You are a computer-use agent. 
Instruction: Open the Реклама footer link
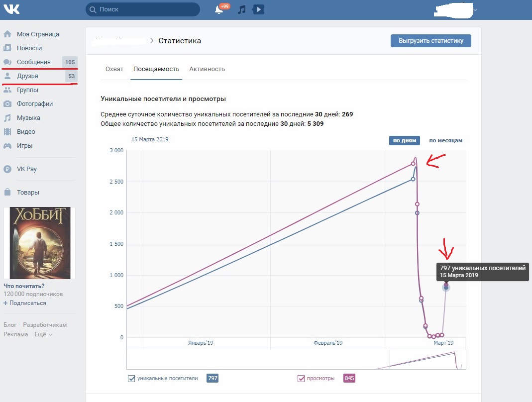point(15,334)
